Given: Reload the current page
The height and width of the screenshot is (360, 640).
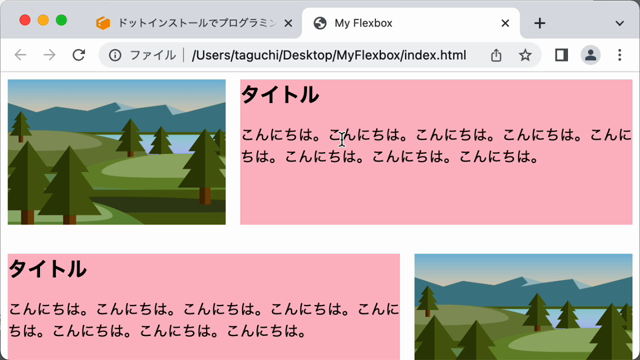Looking at the screenshot, I should [79, 55].
